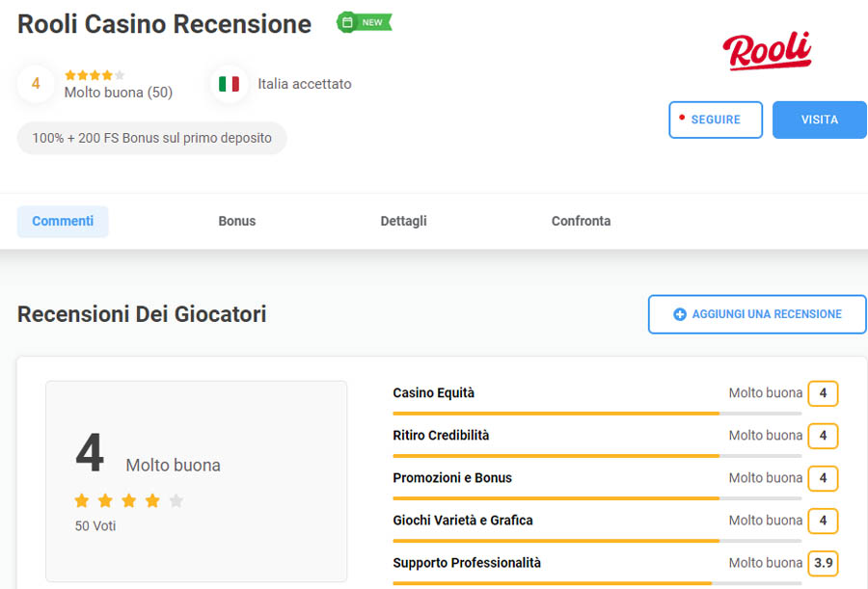Switch to the Bonus tab
The height and width of the screenshot is (589, 868).
[237, 221]
